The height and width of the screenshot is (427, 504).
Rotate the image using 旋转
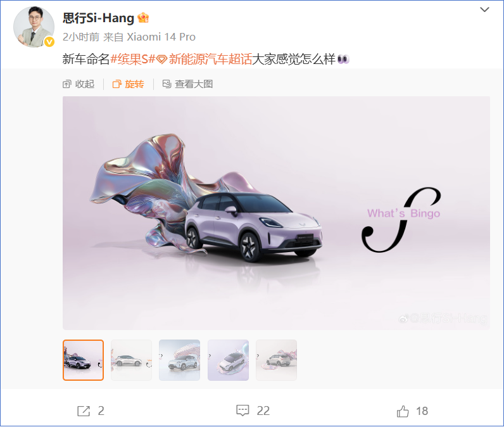[129, 84]
